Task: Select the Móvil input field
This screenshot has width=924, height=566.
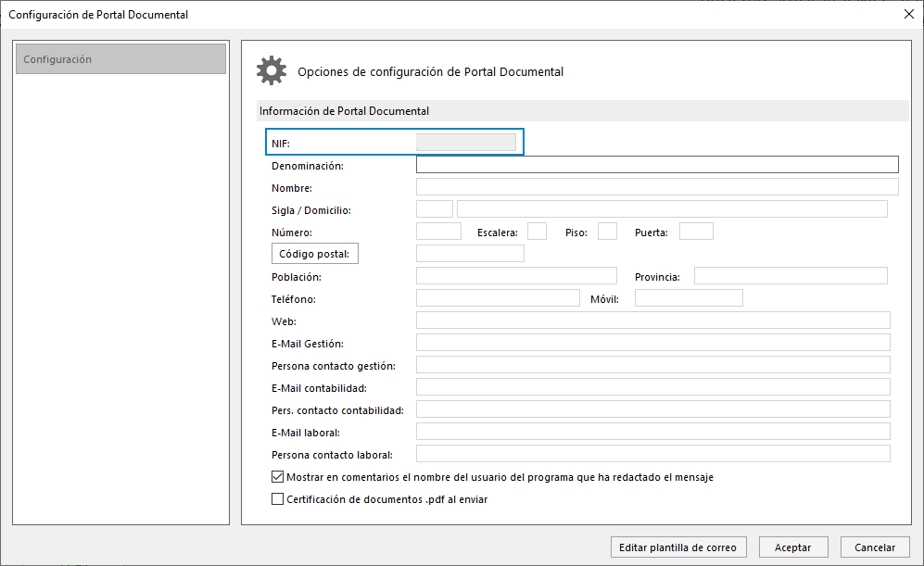Action: coord(689,298)
